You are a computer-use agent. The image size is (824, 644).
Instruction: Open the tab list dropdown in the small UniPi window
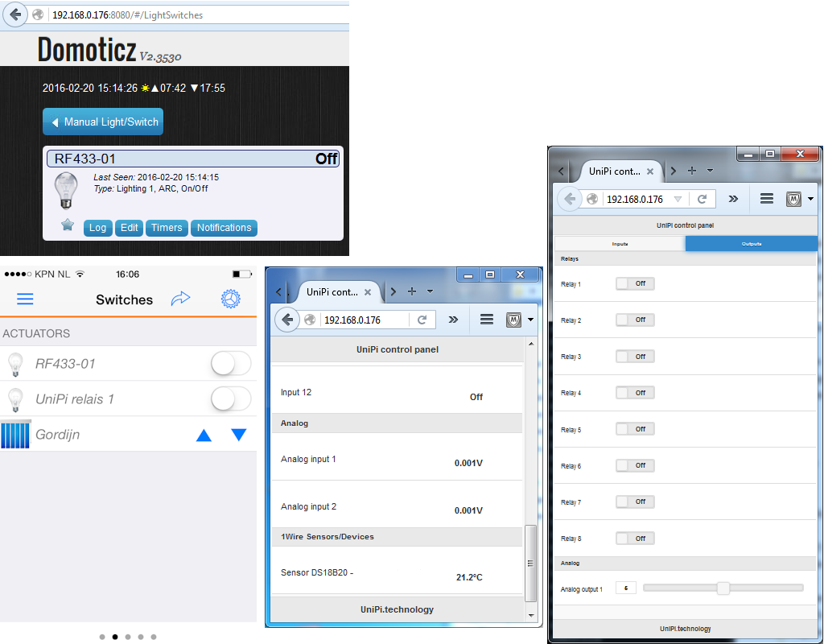point(430,291)
